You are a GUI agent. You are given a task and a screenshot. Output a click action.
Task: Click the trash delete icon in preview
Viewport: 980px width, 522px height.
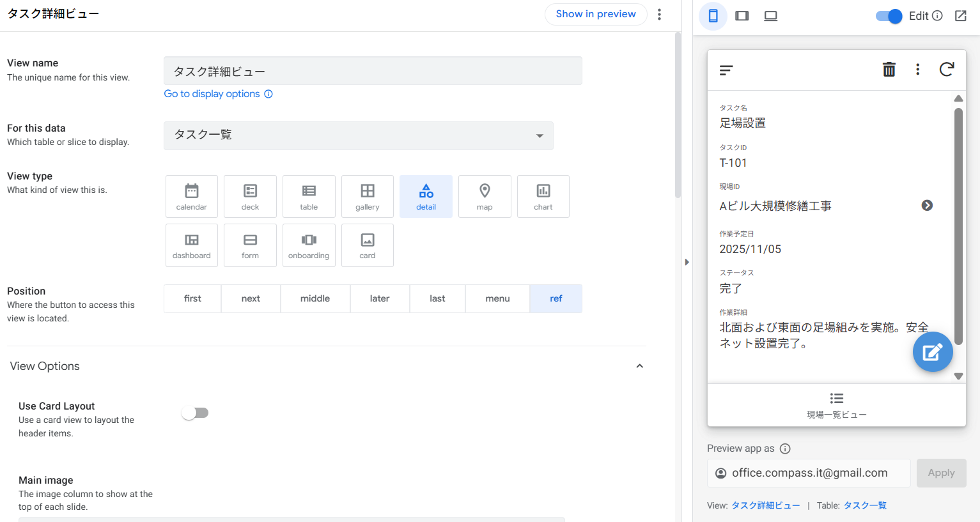pos(889,70)
